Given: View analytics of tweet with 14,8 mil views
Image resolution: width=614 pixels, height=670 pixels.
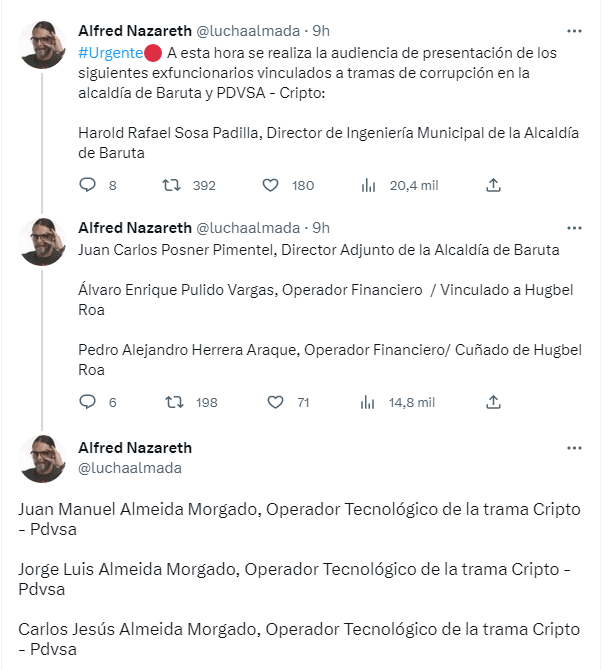Looking at the screenshot, I should pos(368,402).
